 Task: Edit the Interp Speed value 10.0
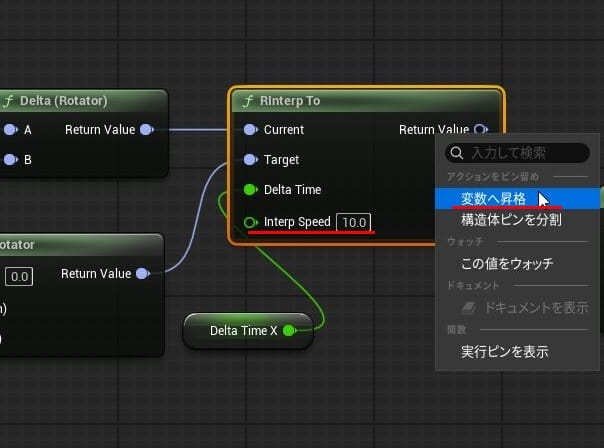[354, 222]
